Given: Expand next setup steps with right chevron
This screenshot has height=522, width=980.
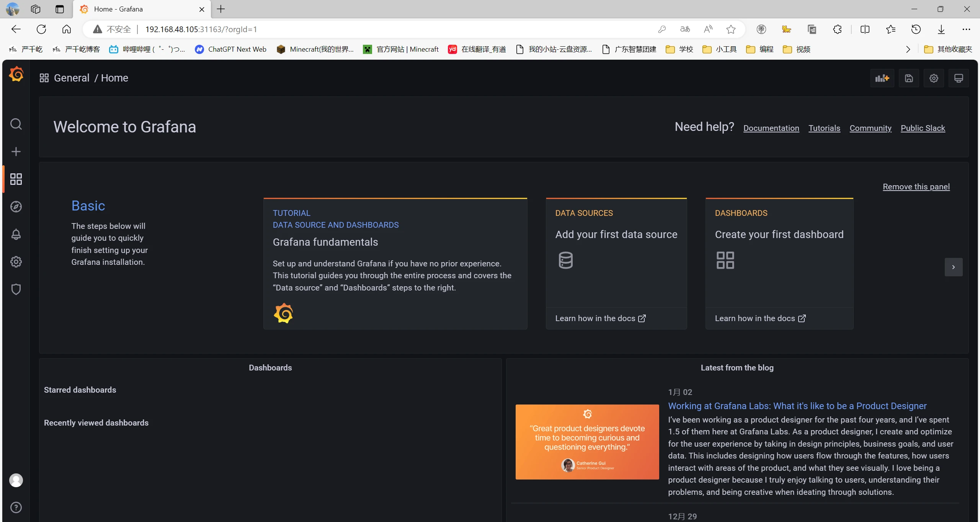Looking at the screenshot, I should point(953,267).
